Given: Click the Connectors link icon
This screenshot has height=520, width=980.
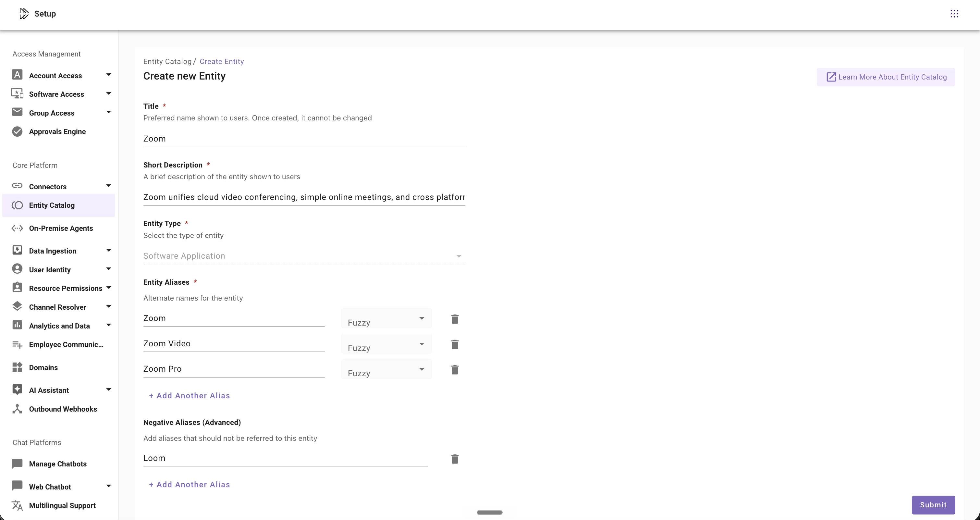Looking at the screenshot, I should [x=17, y=186].
